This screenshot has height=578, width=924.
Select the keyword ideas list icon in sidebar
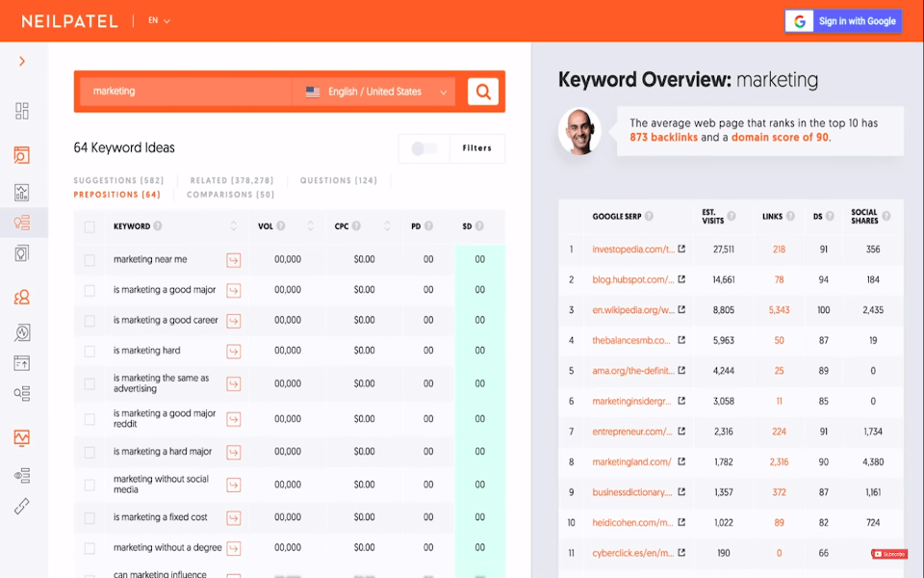22,223
